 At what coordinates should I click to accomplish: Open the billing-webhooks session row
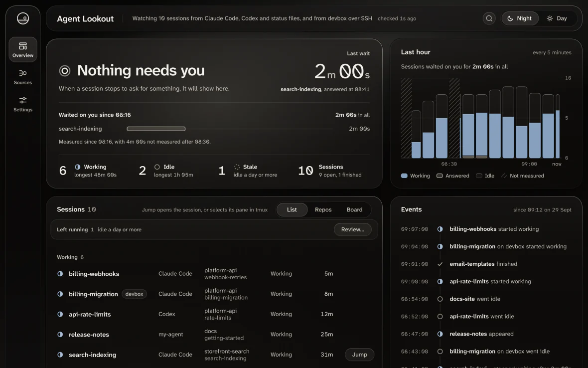point(214,274)
